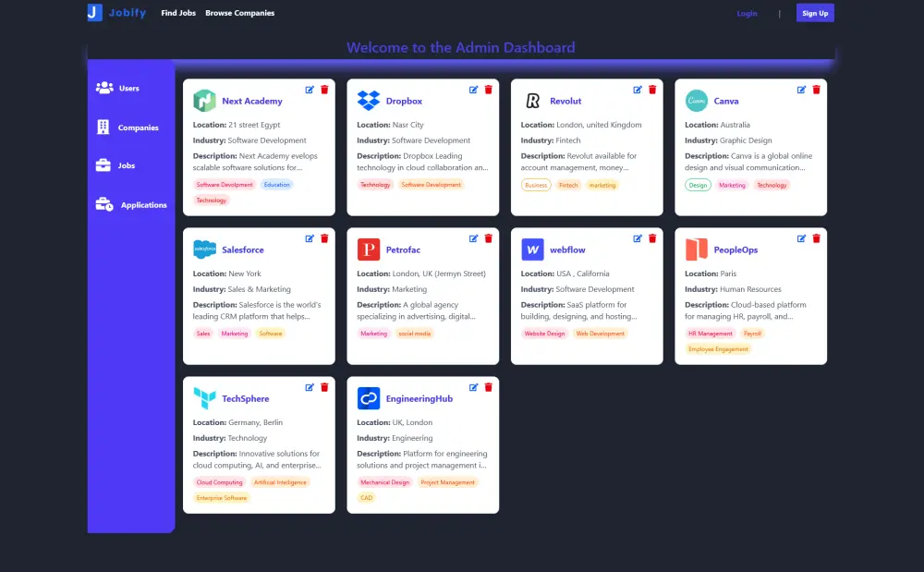Click the Jobify brand name

pos(128,12)
